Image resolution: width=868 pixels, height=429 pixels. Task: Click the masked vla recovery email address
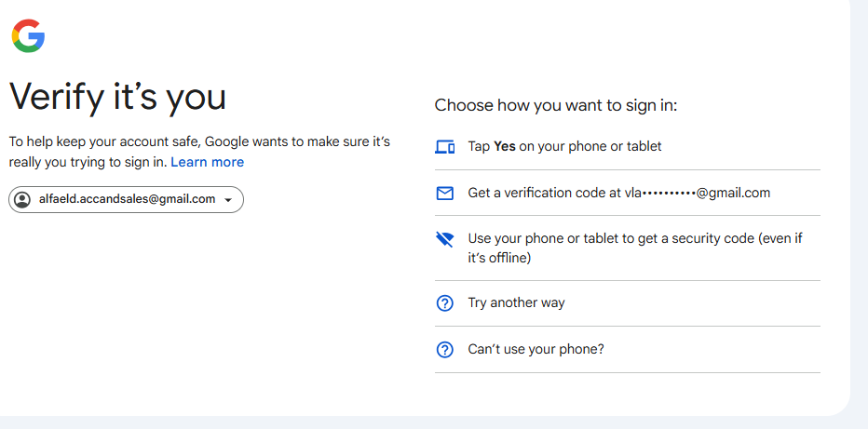pyautogui.click(x=698, y=193)
